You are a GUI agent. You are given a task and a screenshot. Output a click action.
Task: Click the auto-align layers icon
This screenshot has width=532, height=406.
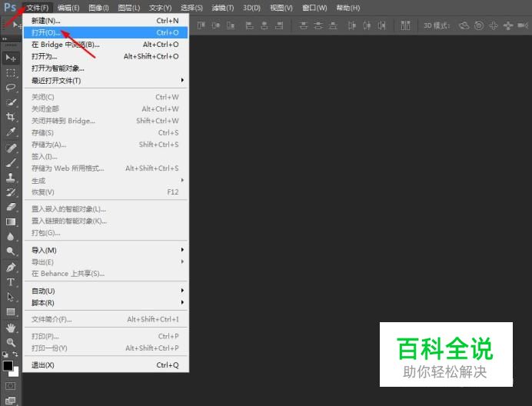[x=405, y=25]
